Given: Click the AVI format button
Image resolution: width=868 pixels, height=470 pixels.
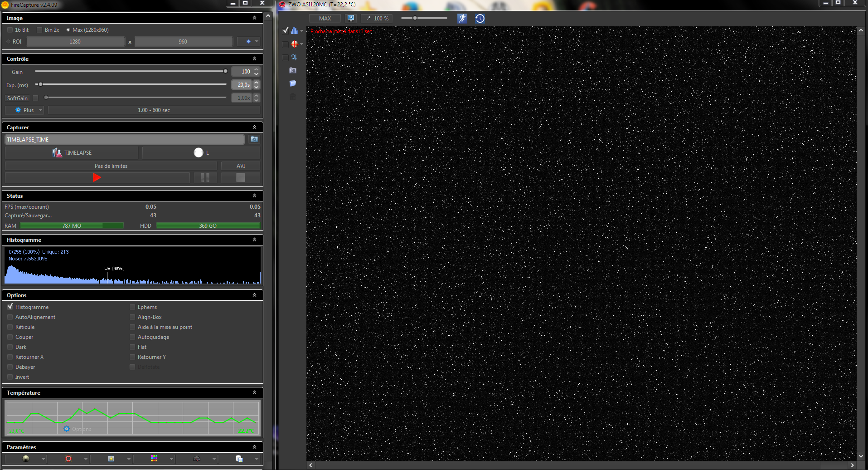Looking at the screenshot, I should pos(241,166).
